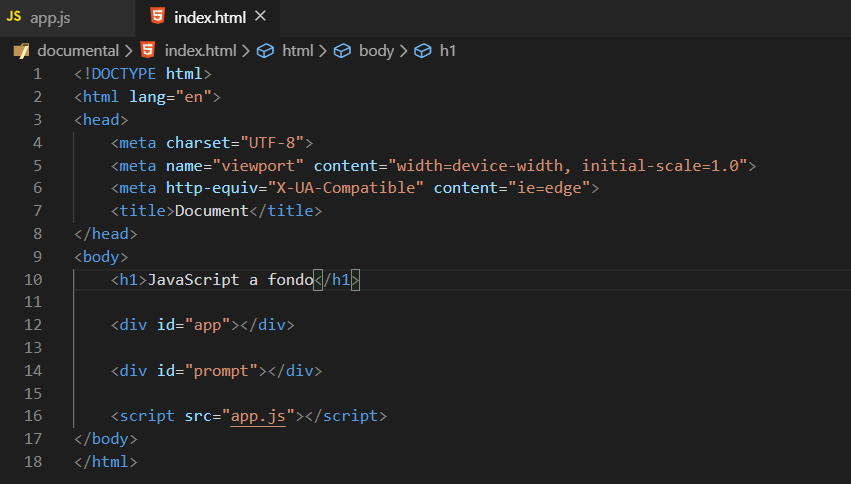Click the id="prompt" attribute on line 14
This screenshot has height=484, width=851.
tap(207, 371)
